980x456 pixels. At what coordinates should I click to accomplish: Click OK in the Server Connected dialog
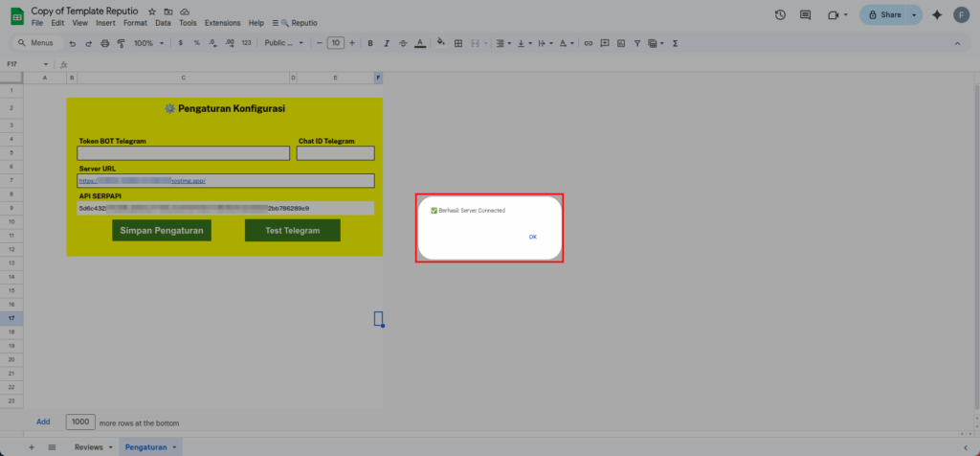[533, 237]
